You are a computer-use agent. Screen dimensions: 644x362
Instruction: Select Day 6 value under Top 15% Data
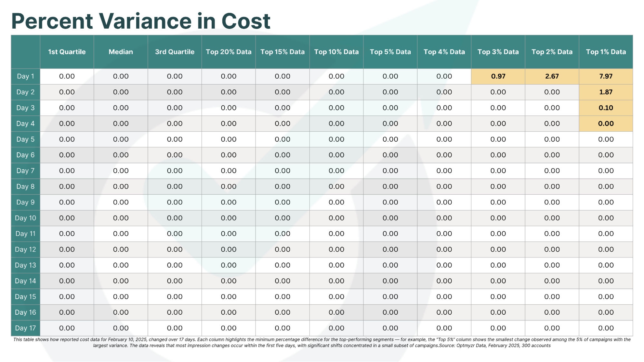(x=283, y=155)
